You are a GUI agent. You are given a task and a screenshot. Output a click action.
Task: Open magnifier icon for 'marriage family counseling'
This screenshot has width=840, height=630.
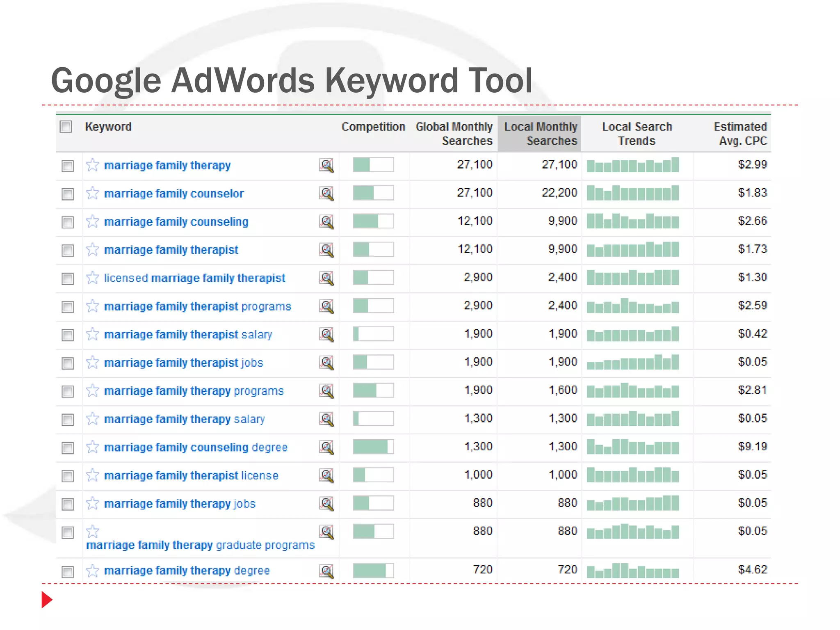tap(326, 222)
